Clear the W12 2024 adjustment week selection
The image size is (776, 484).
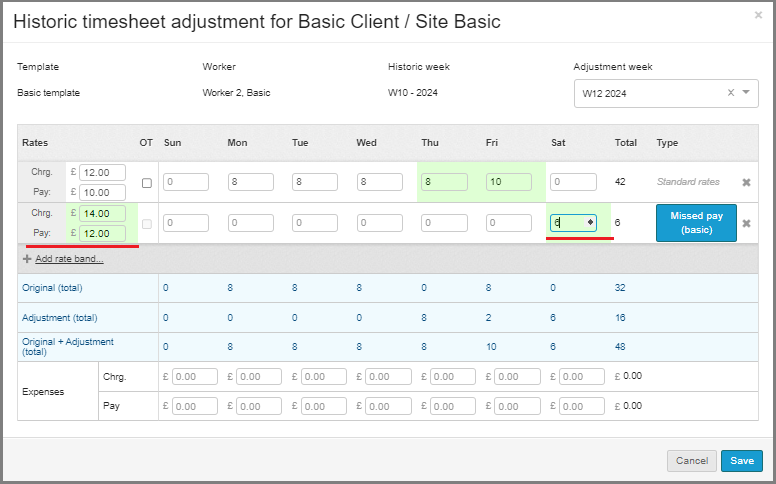730,93
